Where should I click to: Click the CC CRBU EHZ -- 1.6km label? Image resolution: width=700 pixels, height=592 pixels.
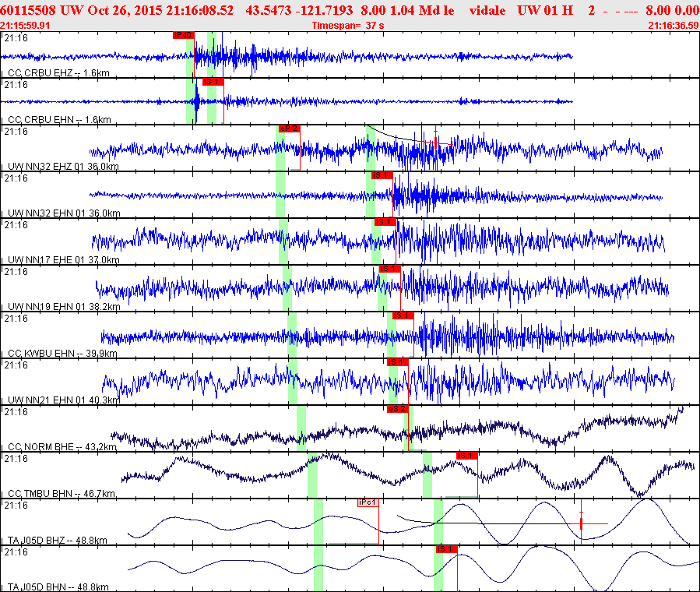(58, 72)
